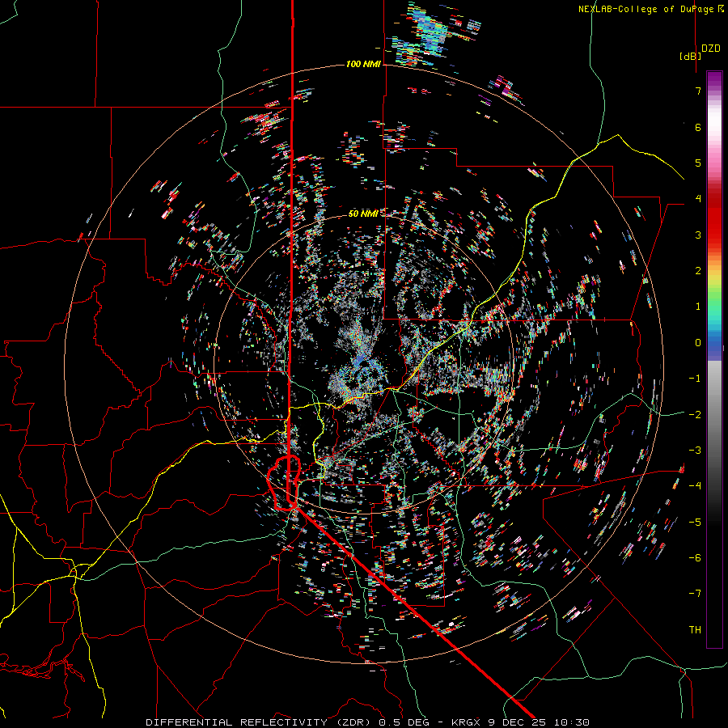Image resolution: width=728 pixels, height=728 pixels.
Task: Click the "-4" tick label on the scale
Action: [695, 486]
